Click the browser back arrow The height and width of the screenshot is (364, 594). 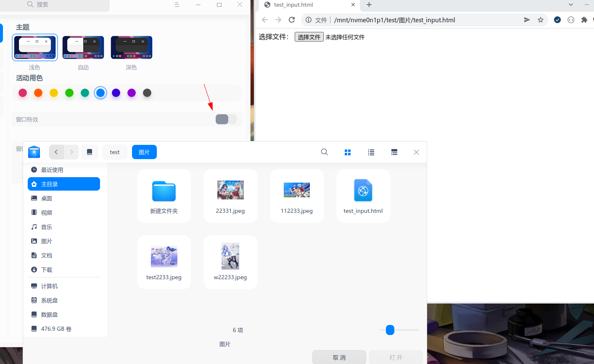click(x=264, y=20)
